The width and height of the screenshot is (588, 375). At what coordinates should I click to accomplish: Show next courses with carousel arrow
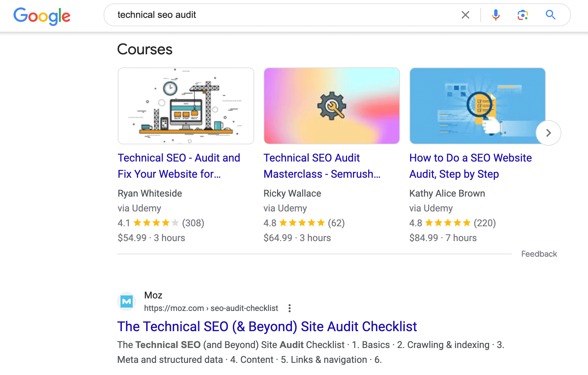548,133
